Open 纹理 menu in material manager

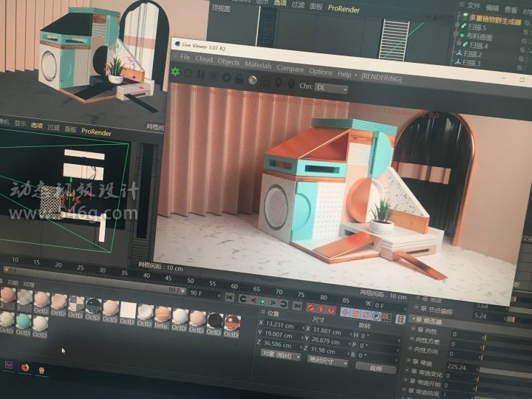click(29, 284)
